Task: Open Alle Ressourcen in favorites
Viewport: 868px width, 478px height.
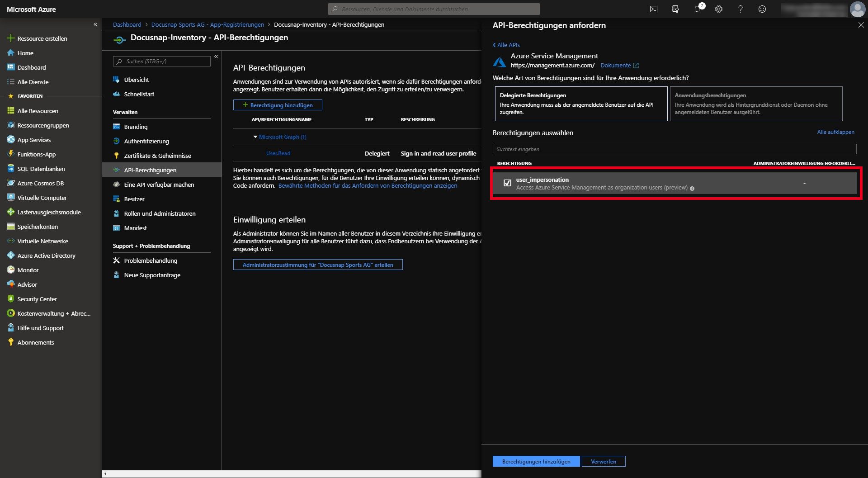Action: (38, 111)
